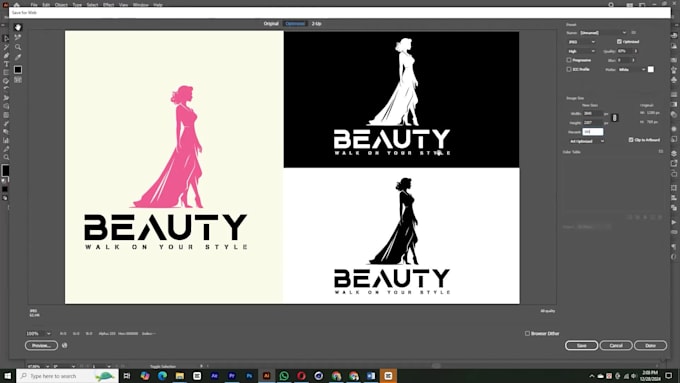Select the Slice Select tool
The width and height of the screenshot is (680, 383).
click(18, 37)
